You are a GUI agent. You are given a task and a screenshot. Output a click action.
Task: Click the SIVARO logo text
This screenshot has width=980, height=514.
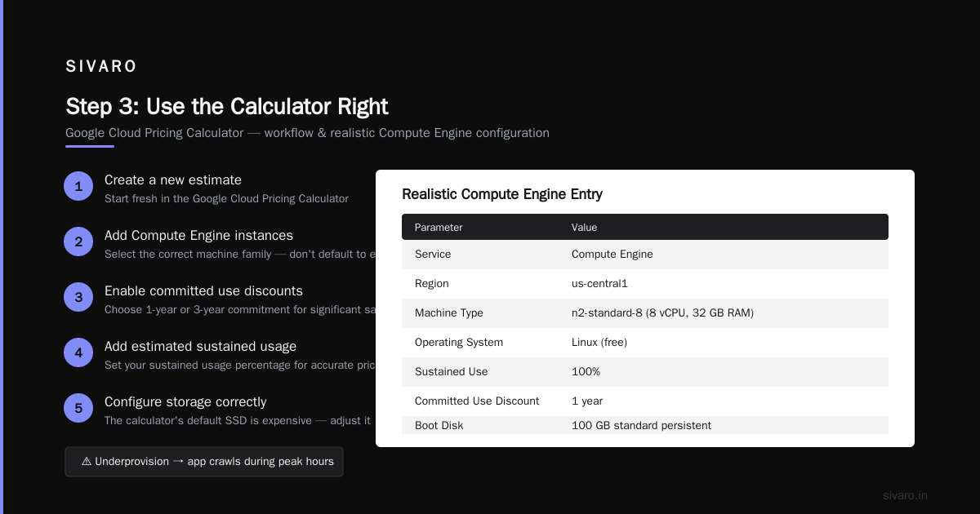pyautogui.click(x=101, y=66)
